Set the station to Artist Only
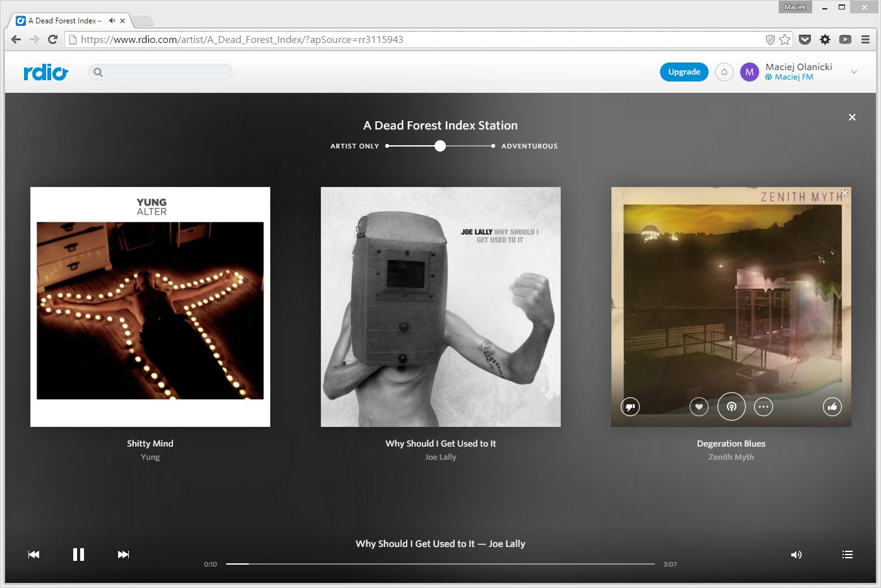881x588 pixels. coord(354,146)
